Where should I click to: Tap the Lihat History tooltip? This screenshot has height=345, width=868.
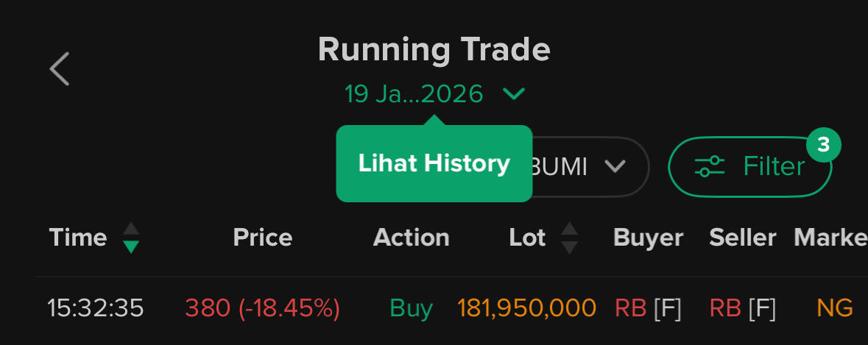tap(434, 163)
